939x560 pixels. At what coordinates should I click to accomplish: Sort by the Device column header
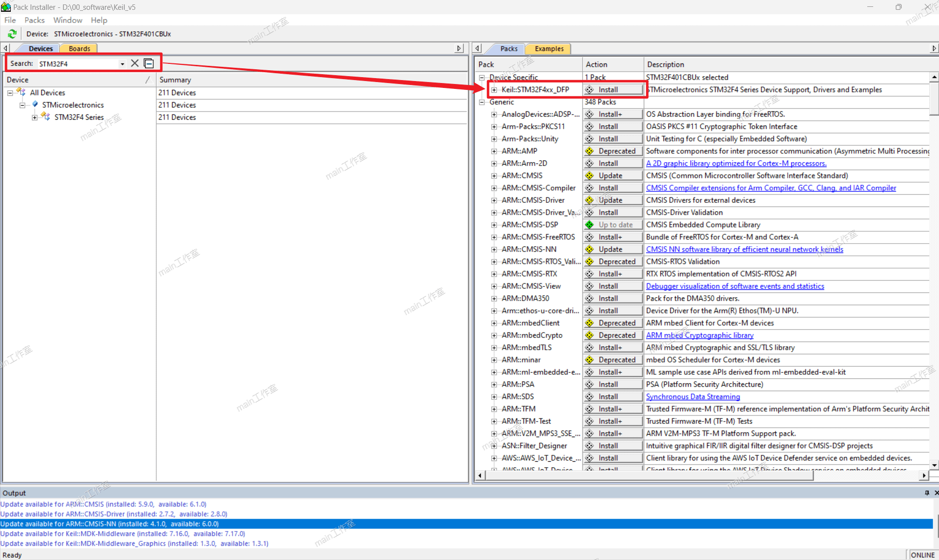(79, 80)
